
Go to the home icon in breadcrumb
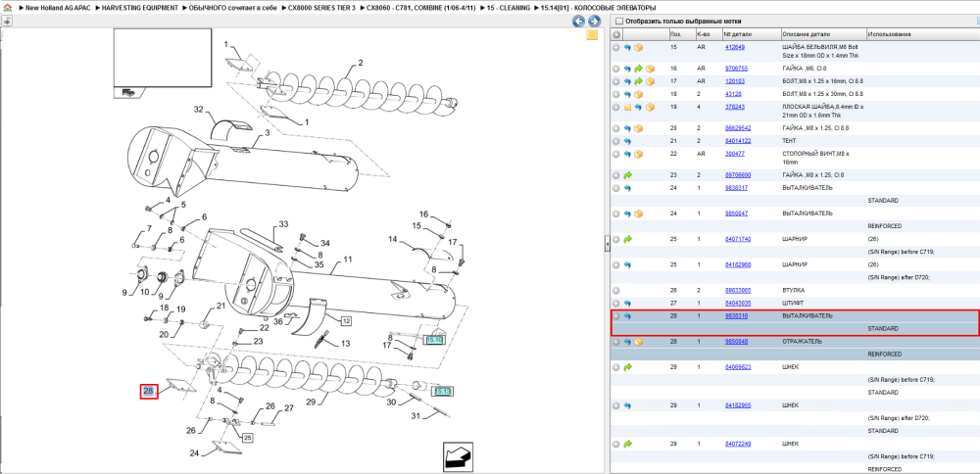(7, 8)
